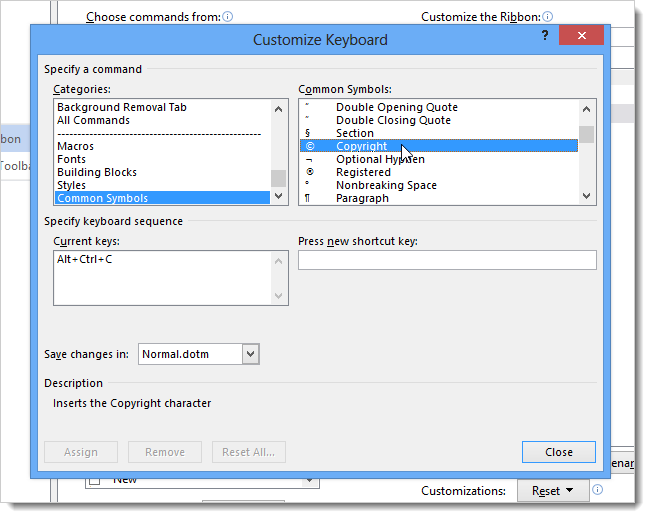
Task: Select Styles category
Action: click(x=162, y=185)
